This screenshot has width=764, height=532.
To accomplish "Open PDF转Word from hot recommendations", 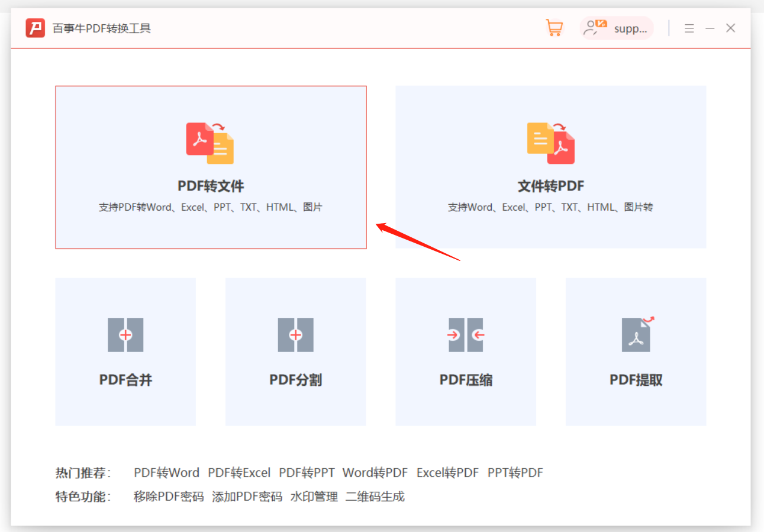I will (166, 472).
